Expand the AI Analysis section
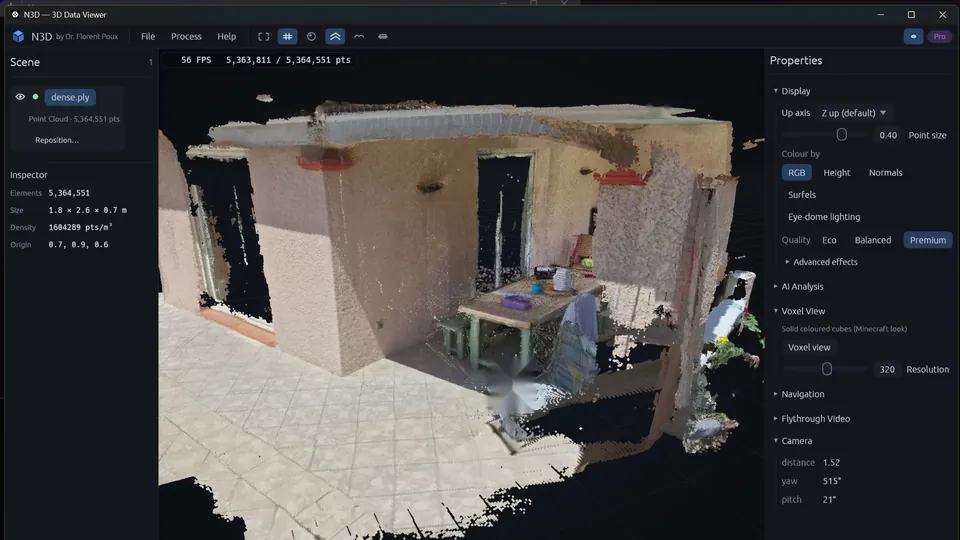This screenshot has width=960, height=540. [798, 287]
